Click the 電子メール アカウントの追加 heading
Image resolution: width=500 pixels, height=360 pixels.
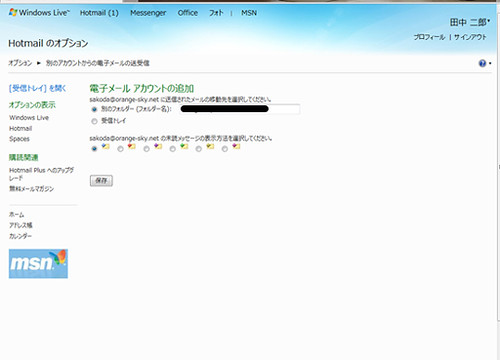[x=142, y=88]
